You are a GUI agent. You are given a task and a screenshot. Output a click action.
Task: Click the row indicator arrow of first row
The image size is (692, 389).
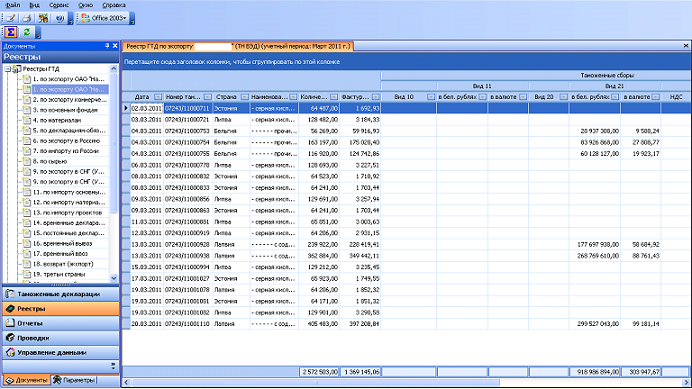click(126, 108)
